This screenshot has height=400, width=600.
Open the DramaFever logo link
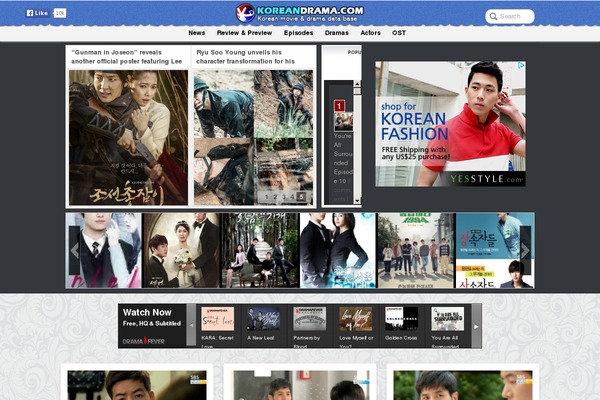[x=143, y=341]
